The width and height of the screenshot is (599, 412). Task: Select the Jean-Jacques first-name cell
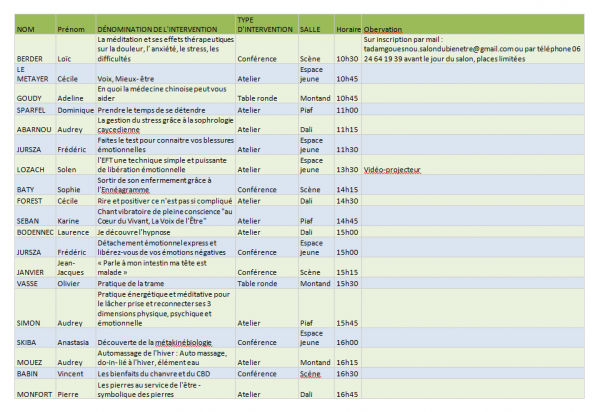pyautogui.click(x=76, y=268)
